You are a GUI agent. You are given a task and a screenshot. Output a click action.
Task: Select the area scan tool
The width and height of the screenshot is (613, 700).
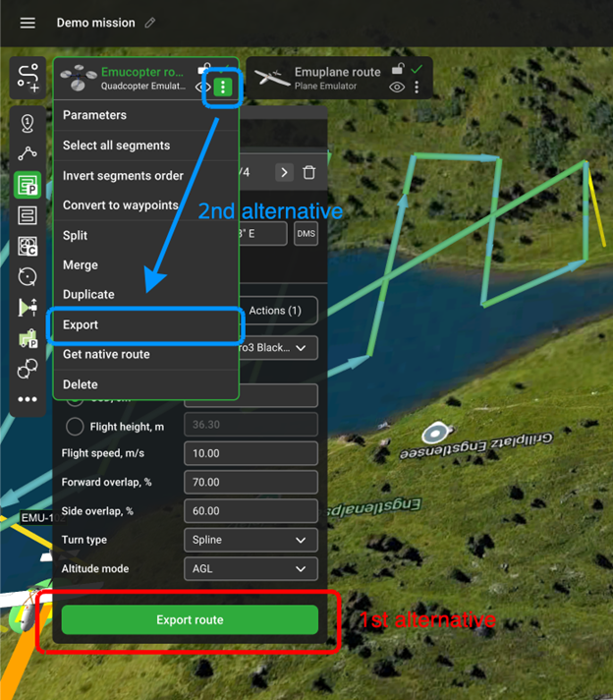coord(28,215)
